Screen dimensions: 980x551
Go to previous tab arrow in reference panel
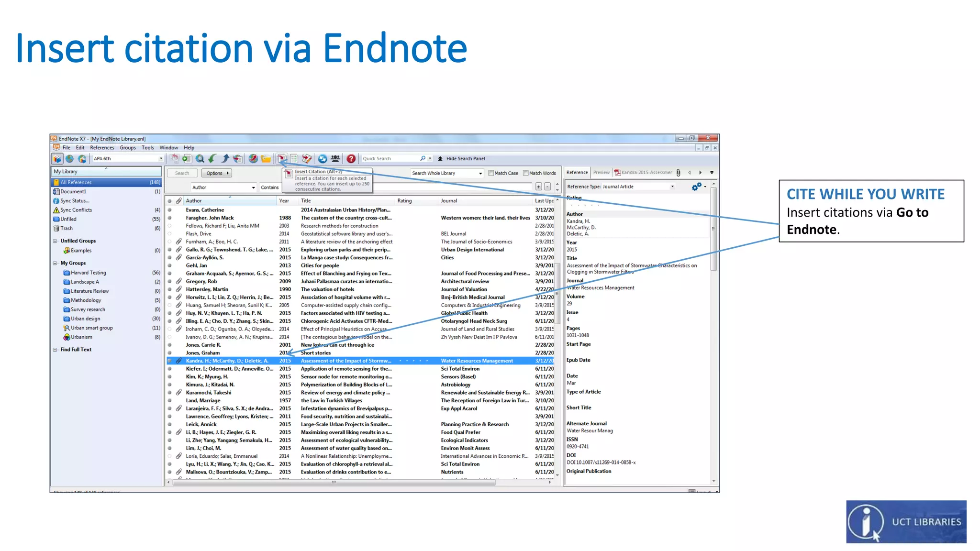(690, 173)
